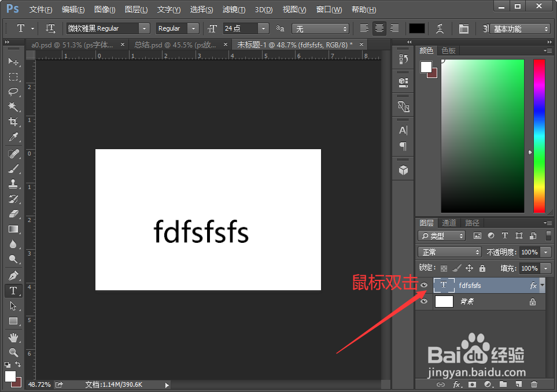
Task: Click the text color swatch in options bar
Action: click(418, 28)
